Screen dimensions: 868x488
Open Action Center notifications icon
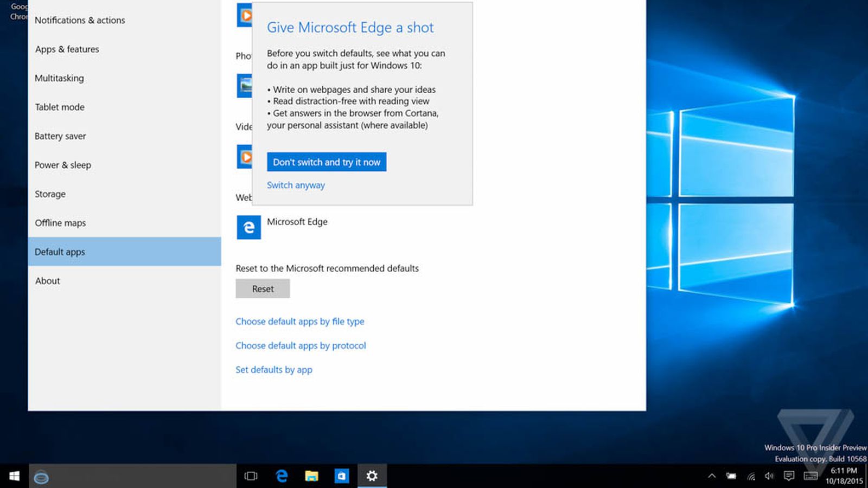click(x=789, y=476)
